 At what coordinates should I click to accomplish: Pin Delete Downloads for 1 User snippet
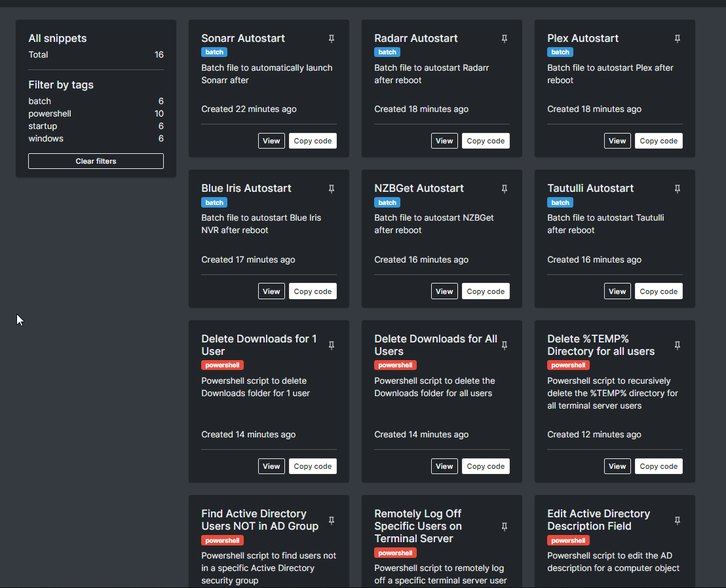click(332, 345)
